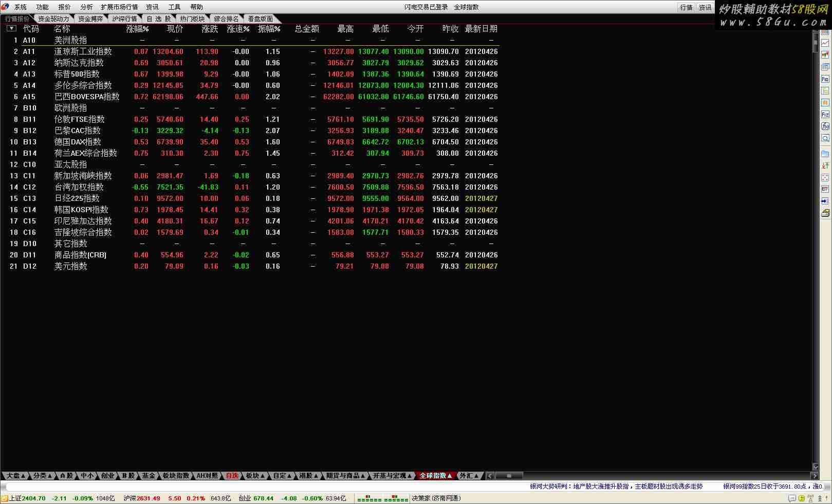Click the line chart icon in right sidebar

pyautogui.click(x=825, y=44)
